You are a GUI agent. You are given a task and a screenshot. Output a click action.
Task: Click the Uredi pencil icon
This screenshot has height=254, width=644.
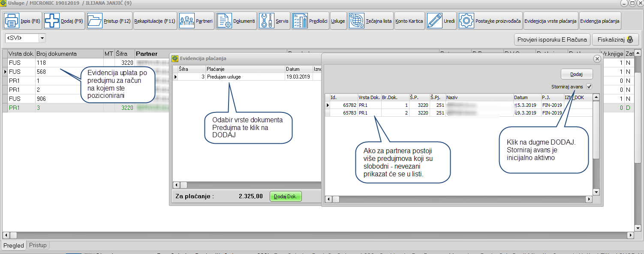[435, 21]
